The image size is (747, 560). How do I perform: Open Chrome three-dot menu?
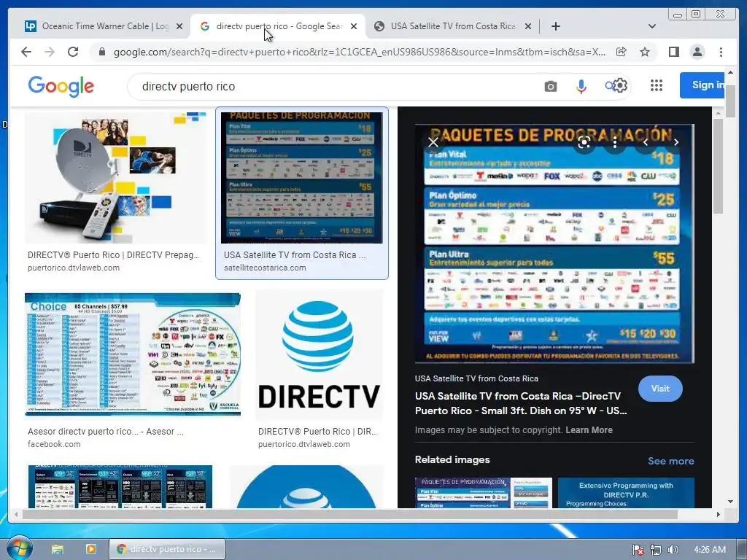pos(721,52)
